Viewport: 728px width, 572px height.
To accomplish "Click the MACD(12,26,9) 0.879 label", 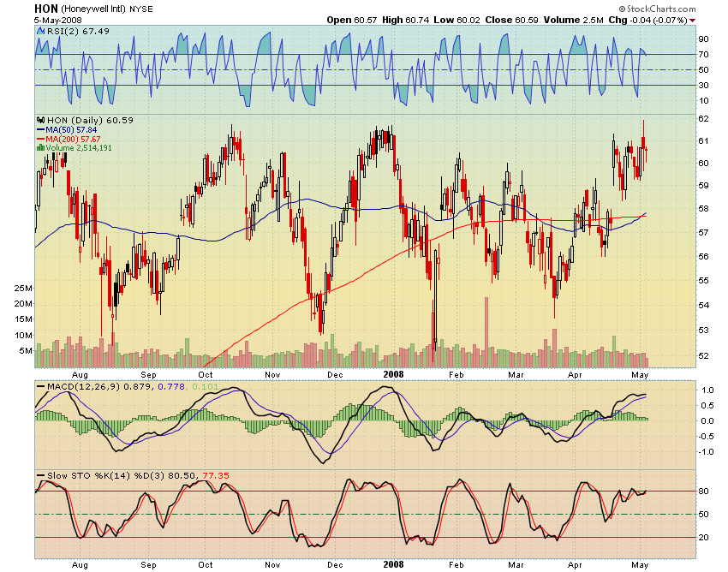I will (98, 387).
